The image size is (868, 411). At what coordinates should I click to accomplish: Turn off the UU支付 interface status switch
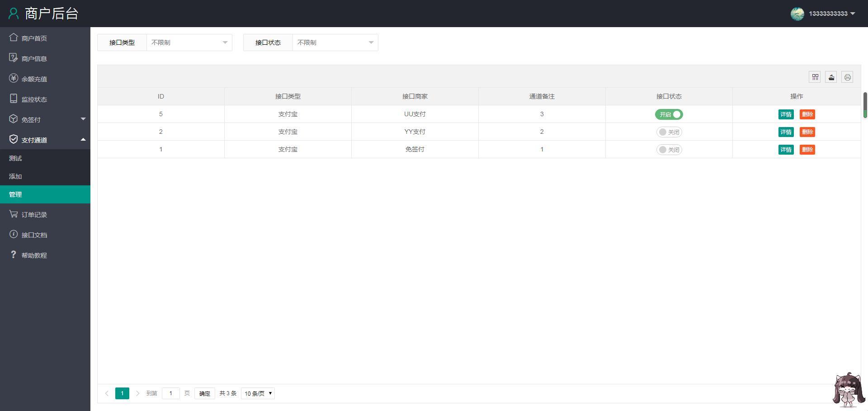[x=669, y=114]
